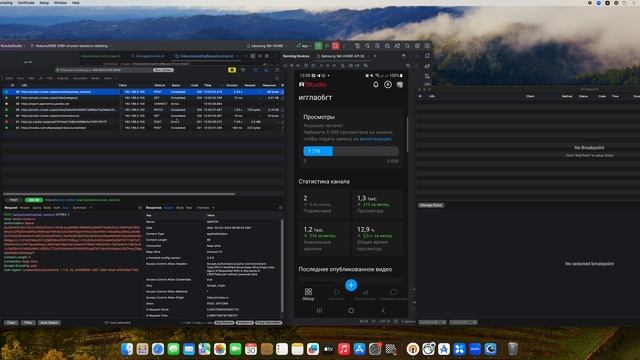Open the Help menu in menu bar

pos(76,2)
